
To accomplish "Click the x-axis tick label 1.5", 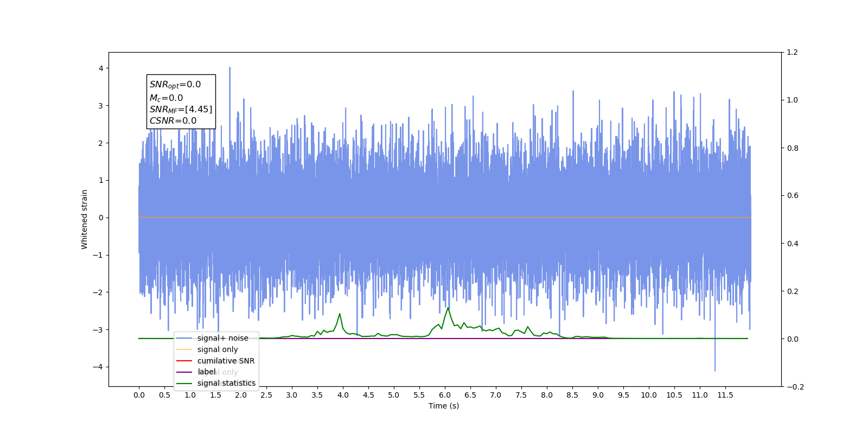I will coord(215,395).
